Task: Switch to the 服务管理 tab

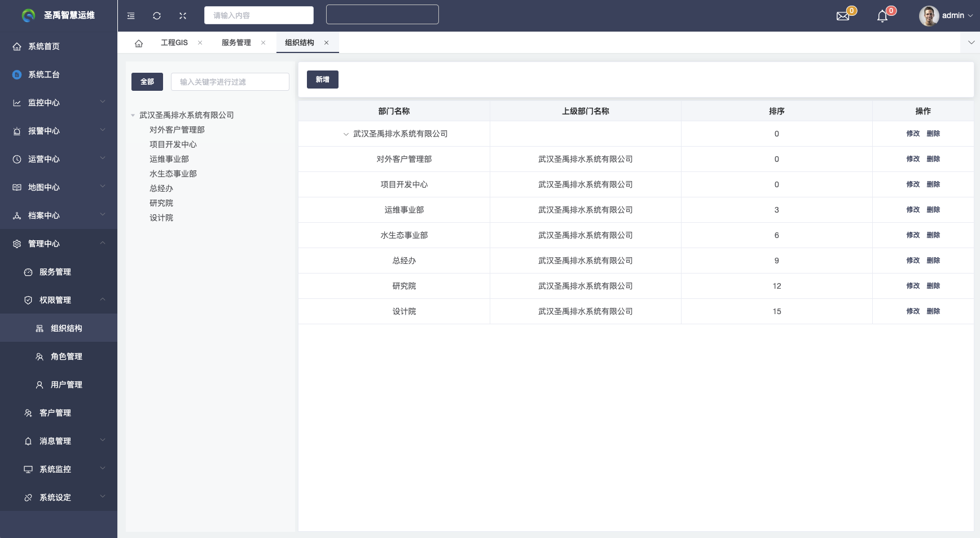Action: (236, 43)
